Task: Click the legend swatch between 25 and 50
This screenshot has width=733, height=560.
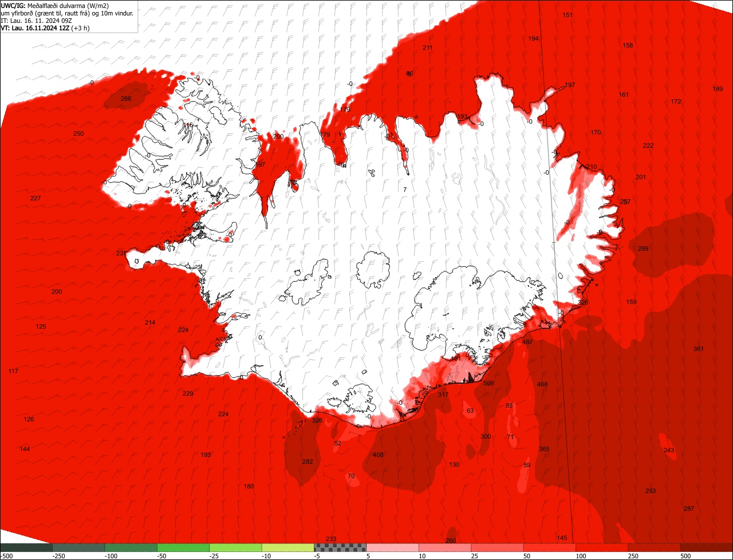Action: tap(497, 547)
